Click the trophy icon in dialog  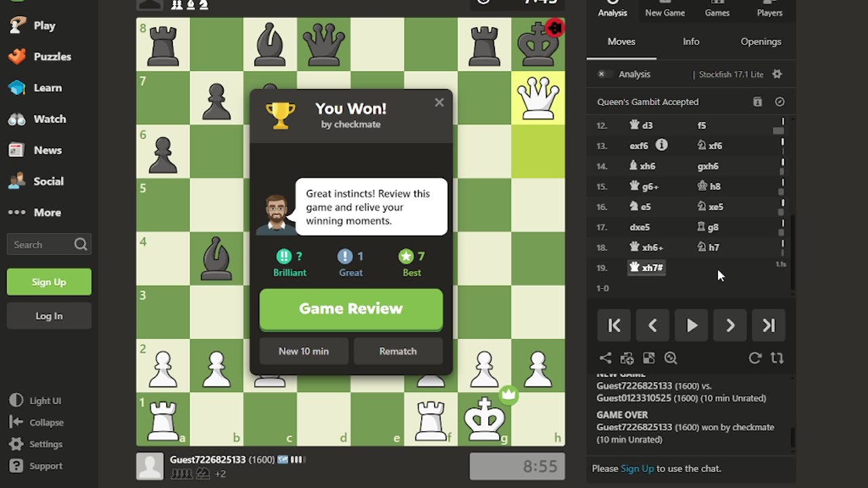(280, 115)
